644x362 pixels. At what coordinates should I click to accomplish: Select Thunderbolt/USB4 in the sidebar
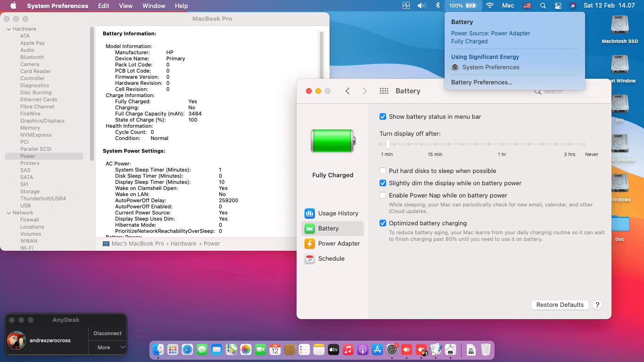tap(43, 198)
